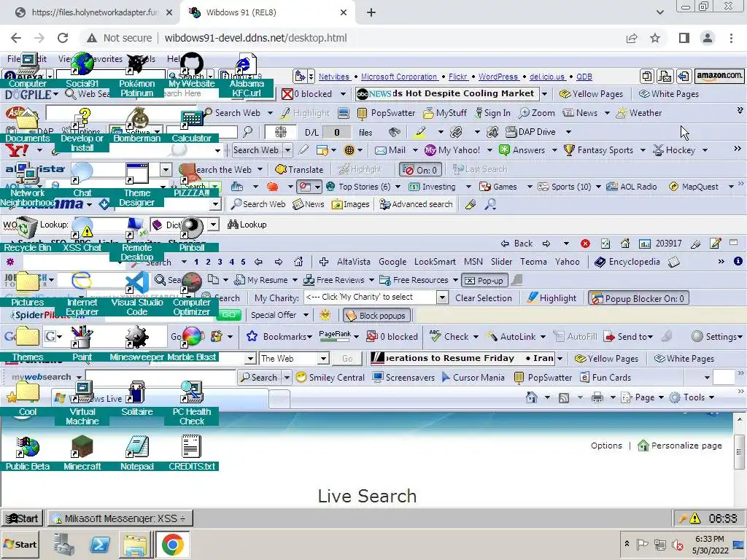747x560 pixels.
Task: Click the Advanced search button
Action: (x=417, y=204)
